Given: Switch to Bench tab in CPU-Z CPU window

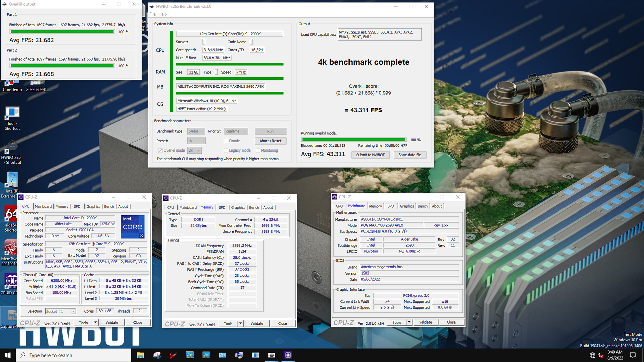Looking at the screenshot, I should pyautogui.click(x=109, y=207).
